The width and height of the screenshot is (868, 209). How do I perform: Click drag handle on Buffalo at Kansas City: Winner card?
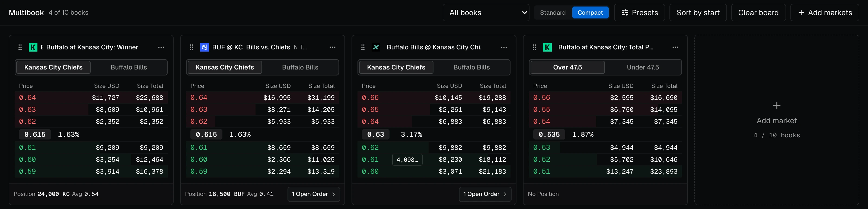point(20,47)
